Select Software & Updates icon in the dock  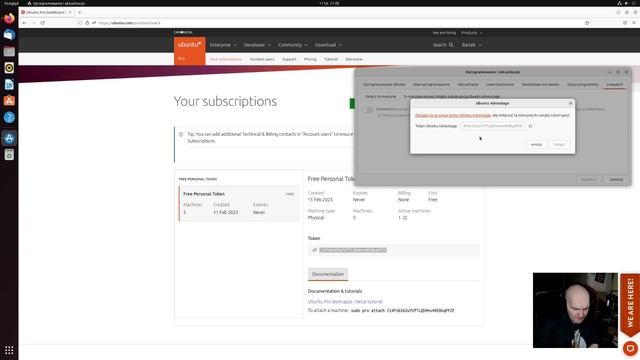(x=9, y=138)
